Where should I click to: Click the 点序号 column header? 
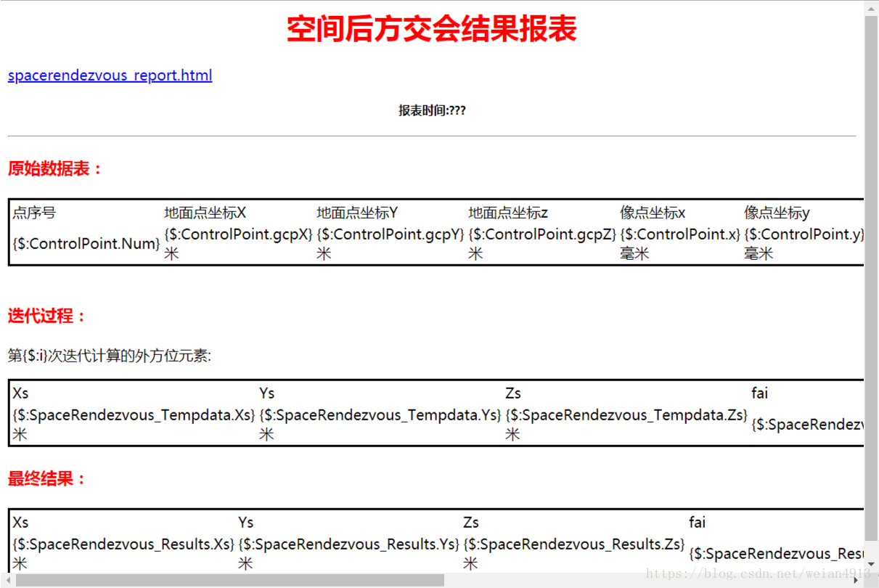[x=34, y=213]
